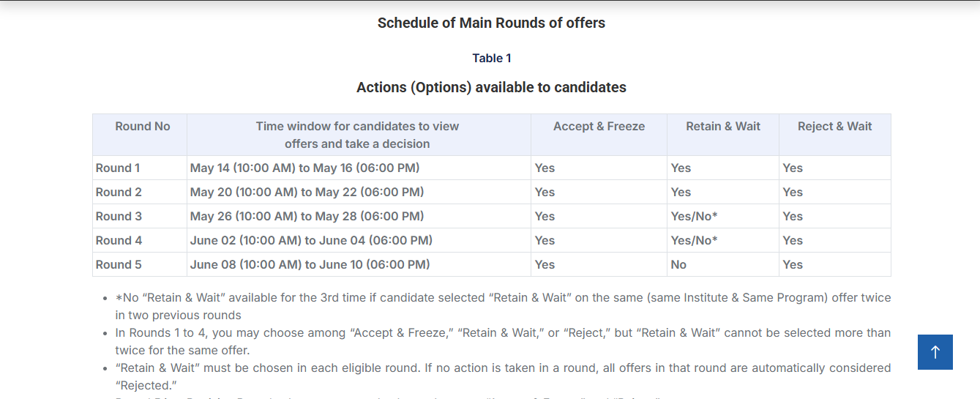This screenshot has height=399, width=980.
Task: Click the "Accept & Freeze" column header
Action: pos(599,127)
